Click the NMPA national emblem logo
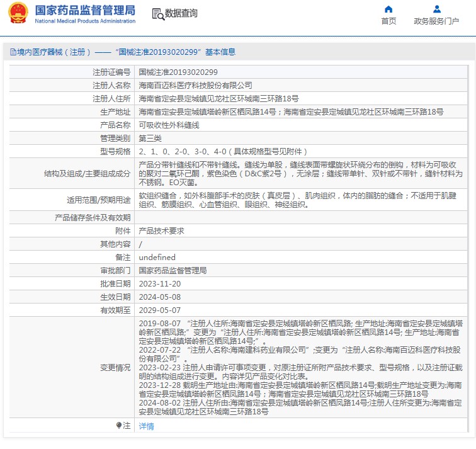476x449 pixels. [x=18, y=14]
